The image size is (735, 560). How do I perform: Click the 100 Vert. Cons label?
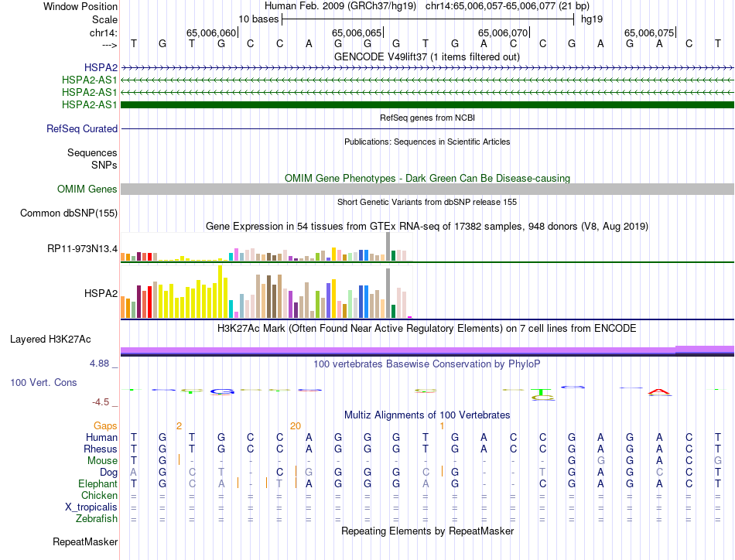coord(43,382)
